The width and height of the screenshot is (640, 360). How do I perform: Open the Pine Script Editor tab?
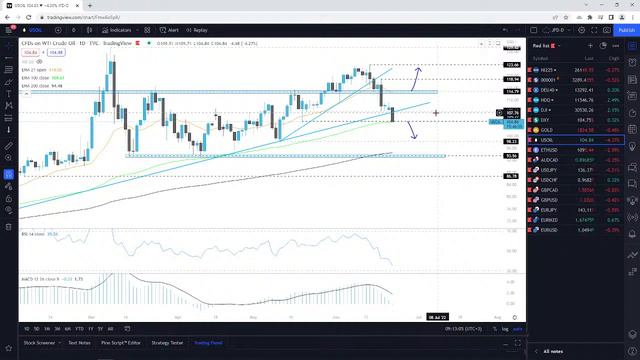coord(121,343)
